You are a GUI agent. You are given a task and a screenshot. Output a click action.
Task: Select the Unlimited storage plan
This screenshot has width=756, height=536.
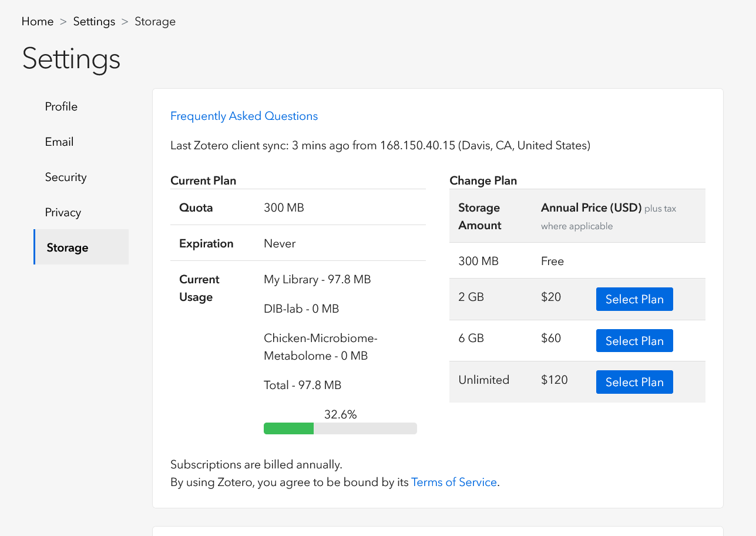tap(634, 382)
